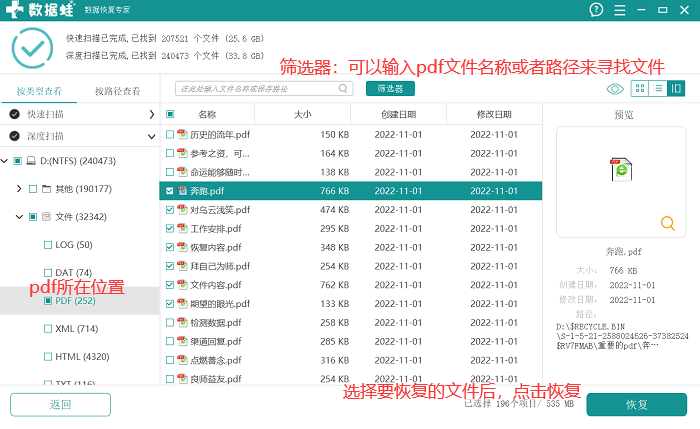This screenshot has height=429, width=700.
Task: Collapse the 文件 tree node
Action: [x=19, y=217]
